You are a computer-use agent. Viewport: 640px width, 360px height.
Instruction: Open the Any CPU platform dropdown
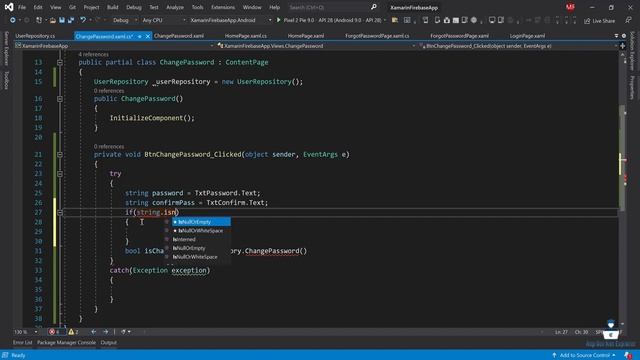(x=163, y=20)
